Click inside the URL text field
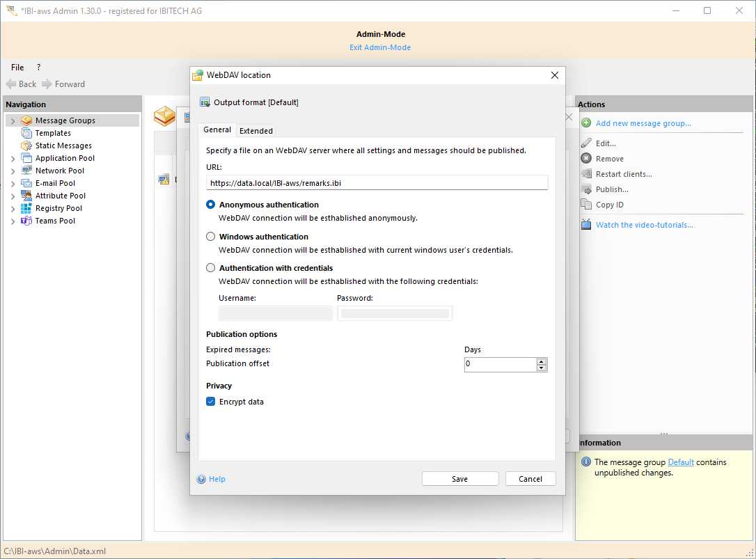The height and width of the screenshot is (559, 756). coord(376,182)
